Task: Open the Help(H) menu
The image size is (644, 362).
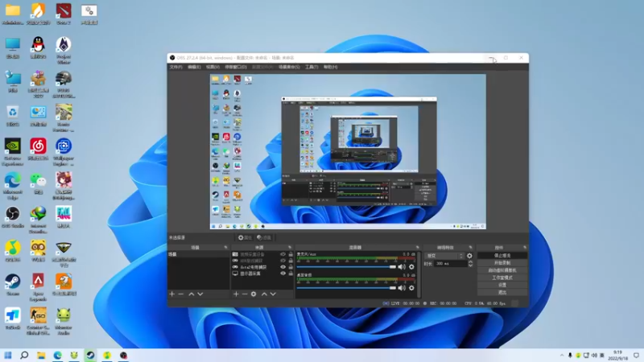Action: 330,67
